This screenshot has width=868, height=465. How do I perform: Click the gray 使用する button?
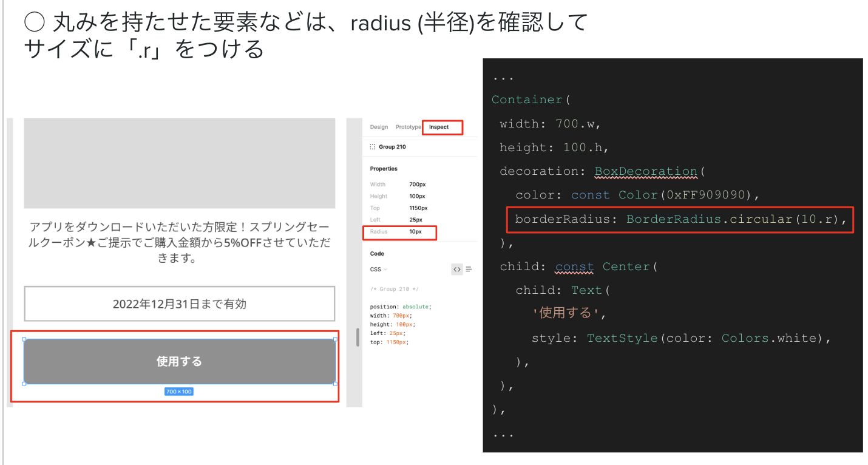[179, 361]
